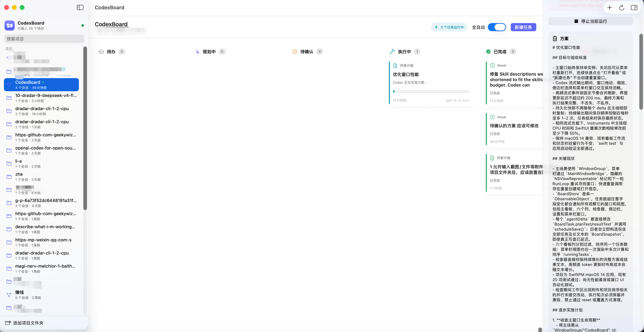Click the sparkle icon of the 规划中 column
The height and width of the screenshot is (332, 644).
(x=198, y=52)
